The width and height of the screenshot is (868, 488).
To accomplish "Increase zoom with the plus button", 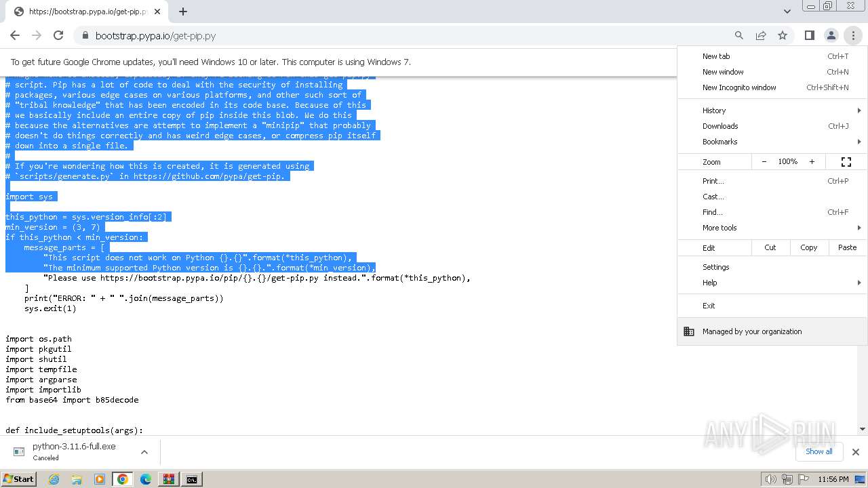I will [812, 162].
